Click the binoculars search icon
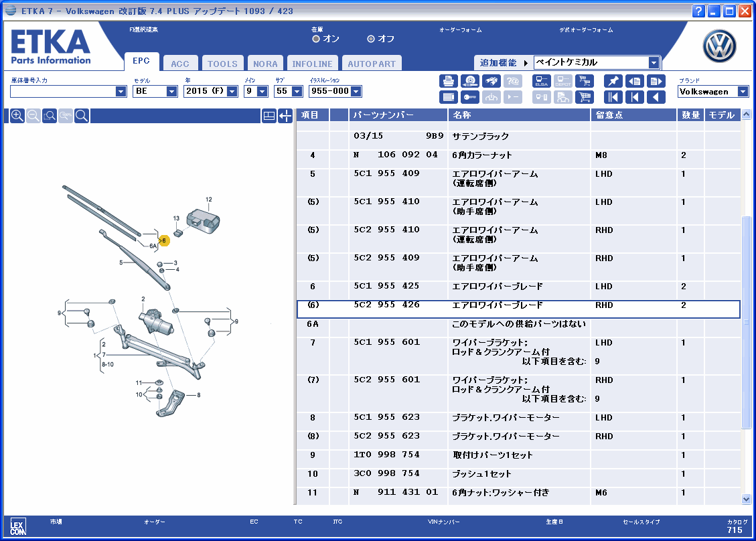Viewport: 756px width, 541px height. [492, 81]
